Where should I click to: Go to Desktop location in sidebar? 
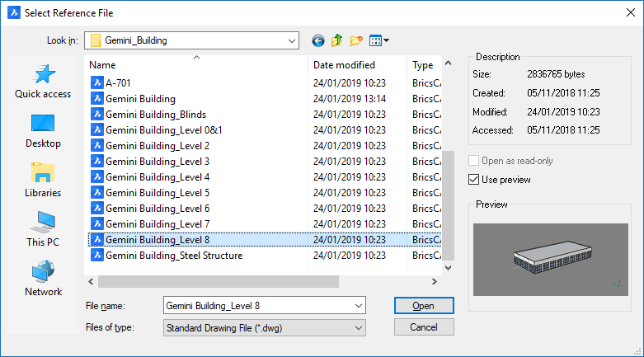pyautogui.click(x=43, y=131)
